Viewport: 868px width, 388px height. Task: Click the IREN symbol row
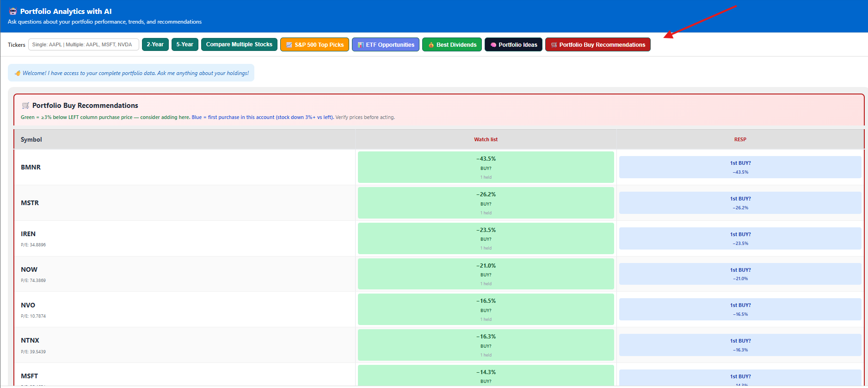[x=28, y=234]
